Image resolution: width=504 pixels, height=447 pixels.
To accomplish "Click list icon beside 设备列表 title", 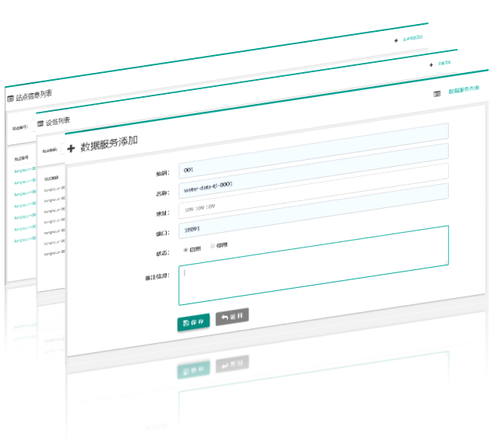I will [x=40, y=123].
